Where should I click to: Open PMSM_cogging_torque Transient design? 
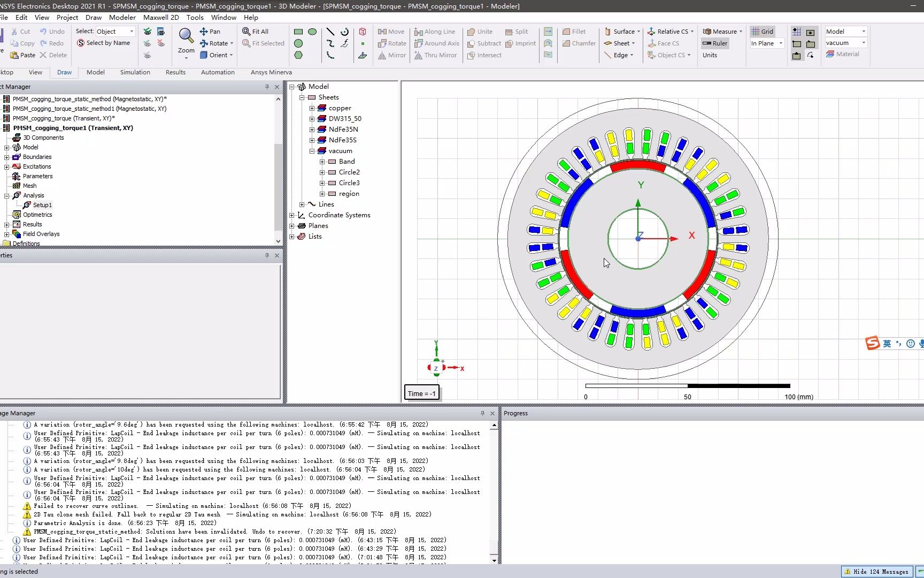click(64, 118)
